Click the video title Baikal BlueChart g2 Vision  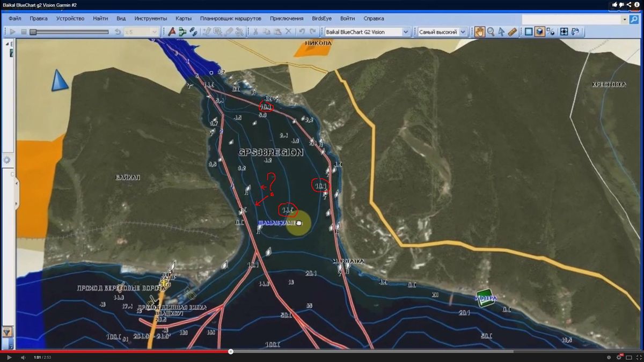tap(39, 4)
